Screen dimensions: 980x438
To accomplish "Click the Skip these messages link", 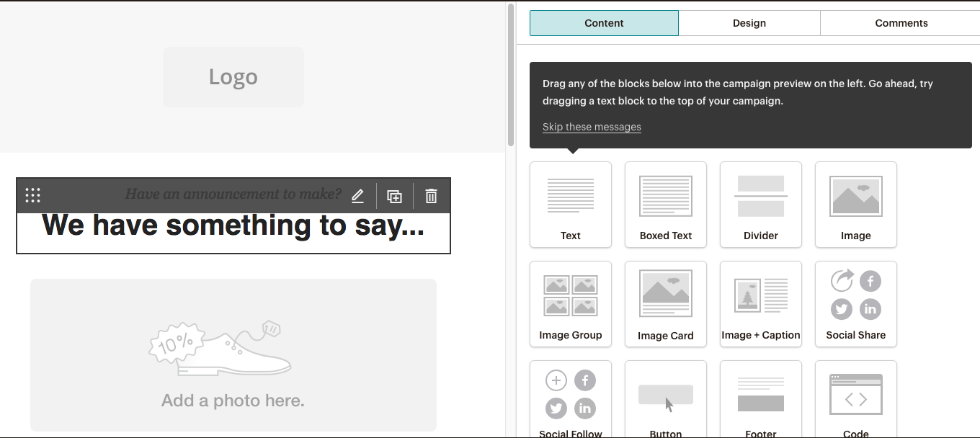I will [591, 127].
